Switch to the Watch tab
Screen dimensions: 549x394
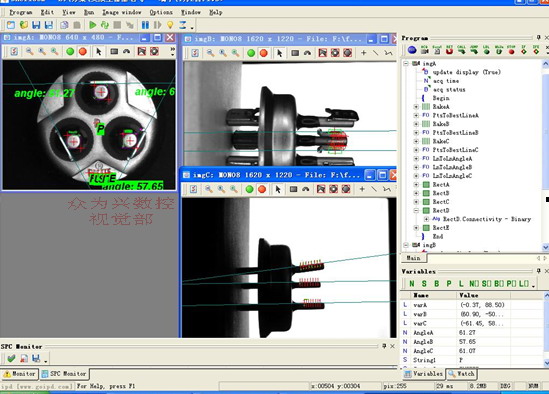(461, 374)
